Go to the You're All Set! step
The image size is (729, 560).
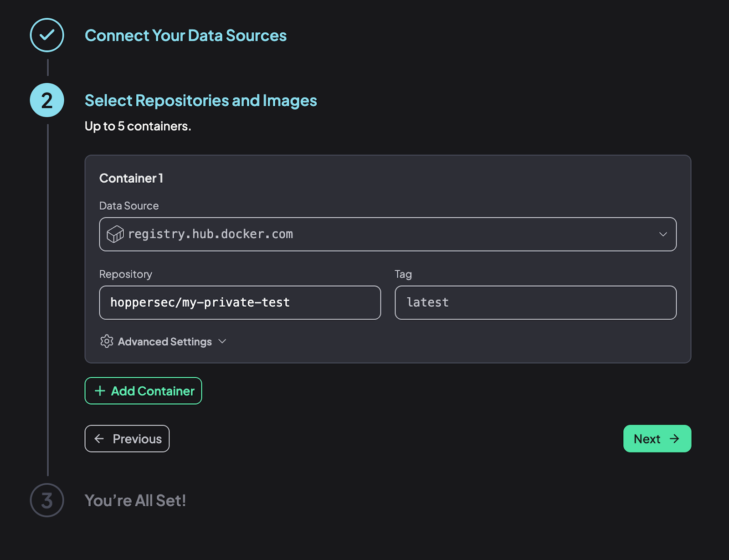click(135, 500)
